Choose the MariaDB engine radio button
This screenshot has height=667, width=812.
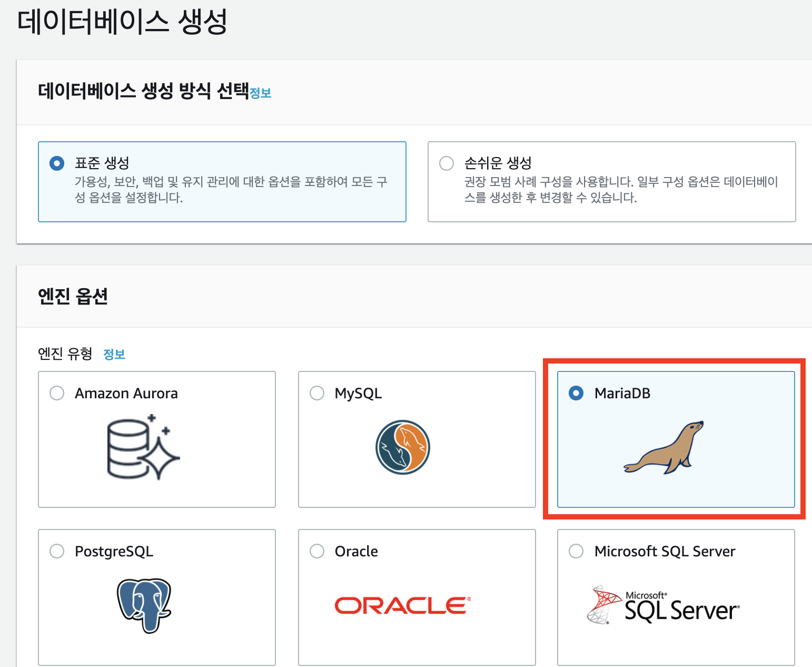(576, 393)
